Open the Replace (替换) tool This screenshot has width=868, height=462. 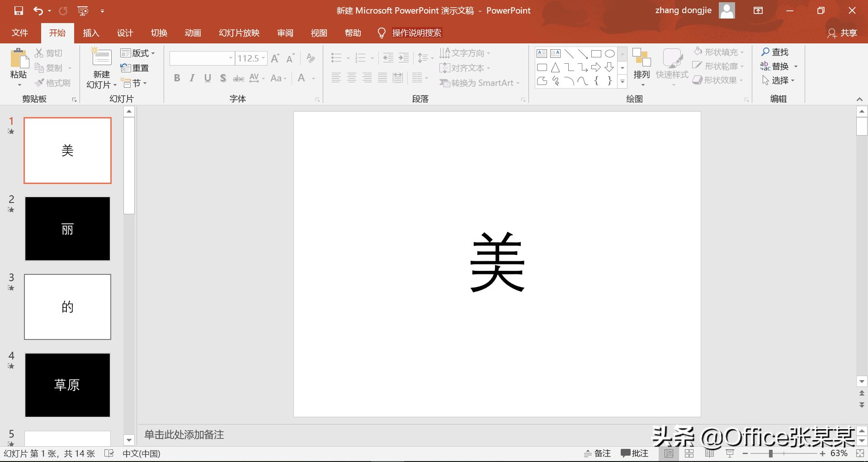[x=780, y=66]
